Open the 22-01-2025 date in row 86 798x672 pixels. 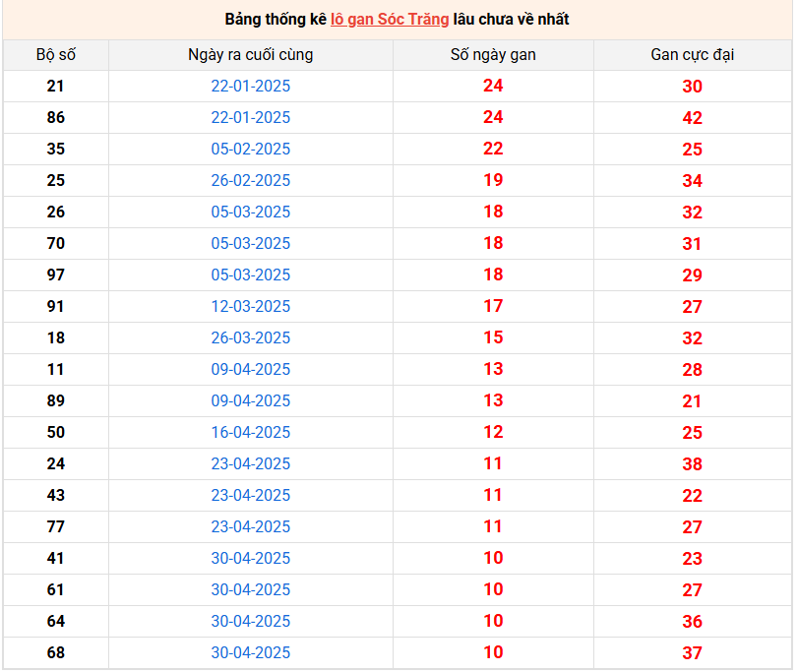point(250,117)
